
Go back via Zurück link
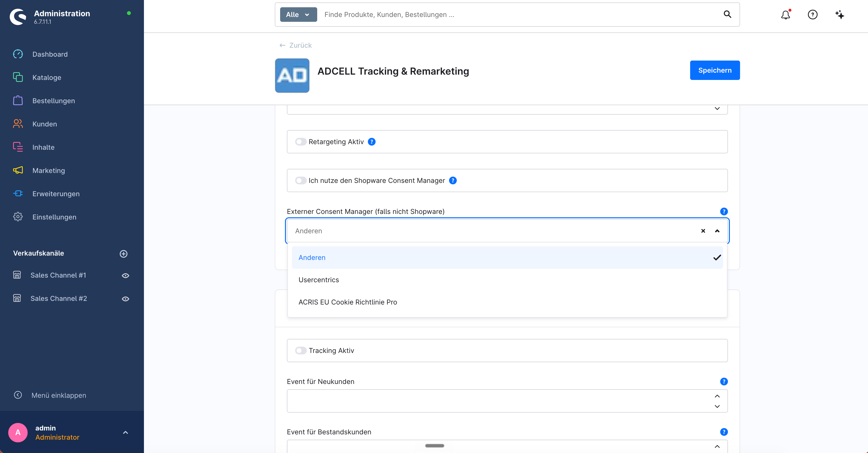click(295, 46)
